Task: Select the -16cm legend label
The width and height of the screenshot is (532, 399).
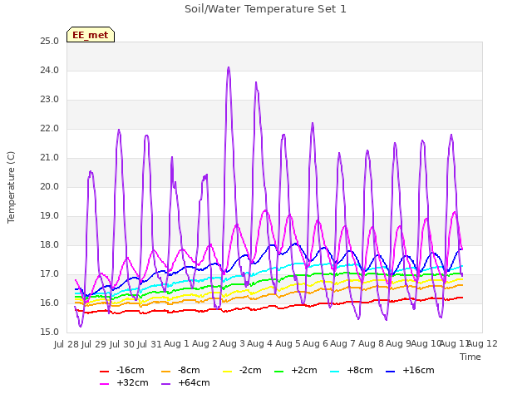Action: (131, 370)
